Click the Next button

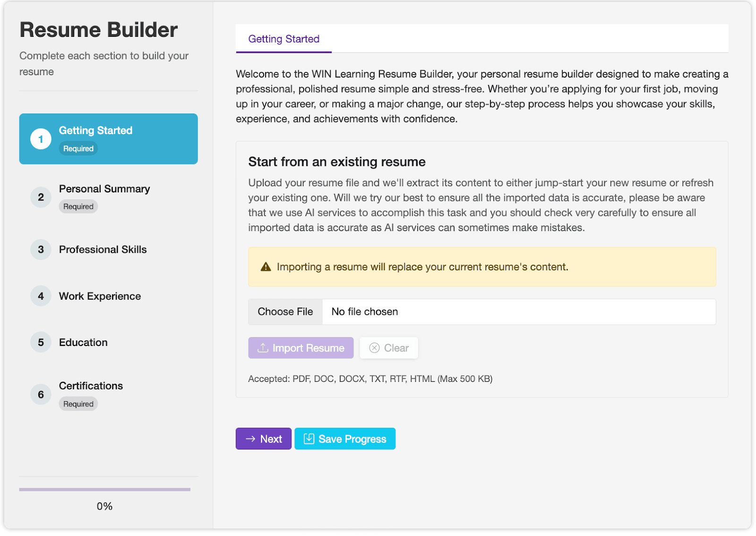(263, 439)
